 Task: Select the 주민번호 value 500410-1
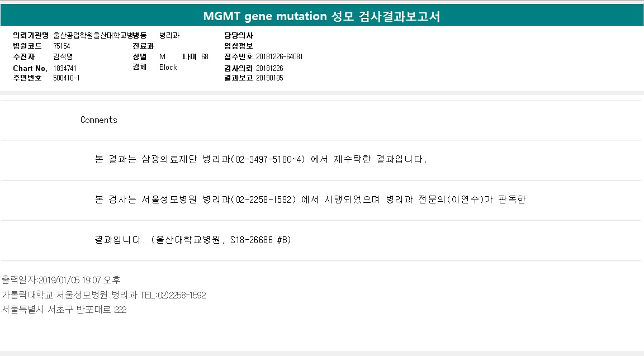67,78
